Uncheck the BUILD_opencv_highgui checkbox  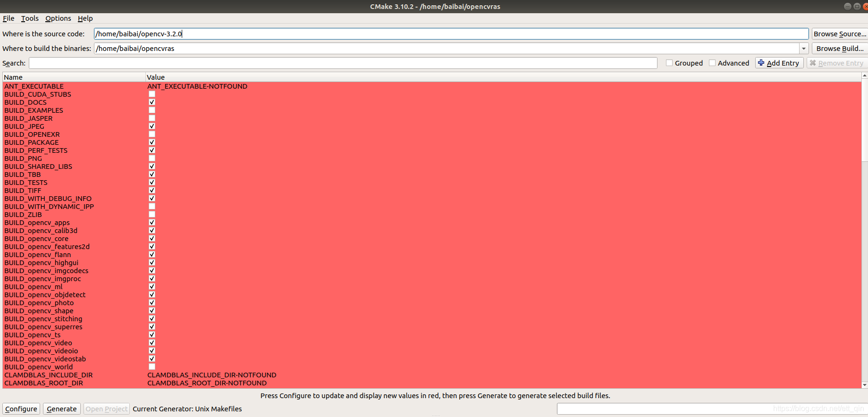(152, 262)
